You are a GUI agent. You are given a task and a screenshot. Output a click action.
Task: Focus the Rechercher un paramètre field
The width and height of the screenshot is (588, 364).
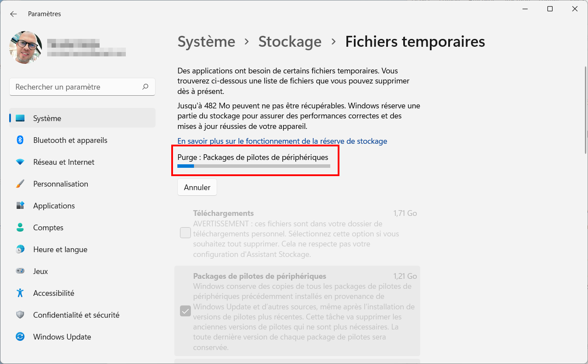click(82, 87)
